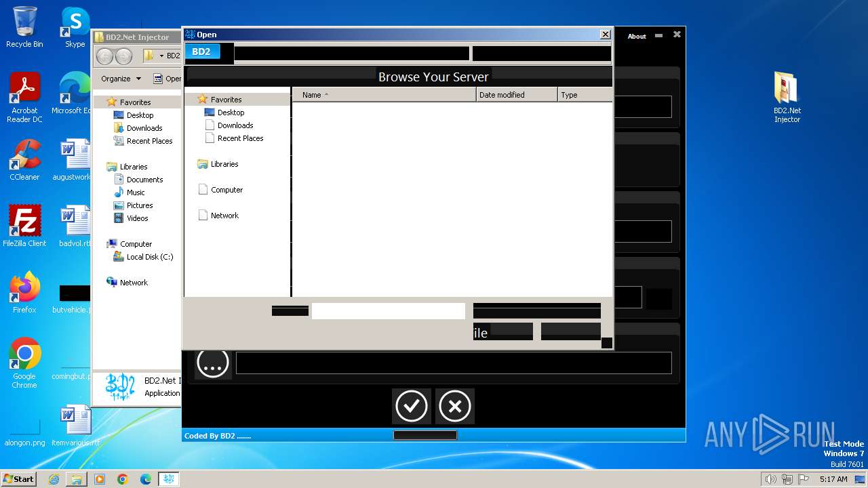Open the browse ellipsis button in injector
Image resolution: width=868 pixels, height=488 pixels.
[212, 363]
